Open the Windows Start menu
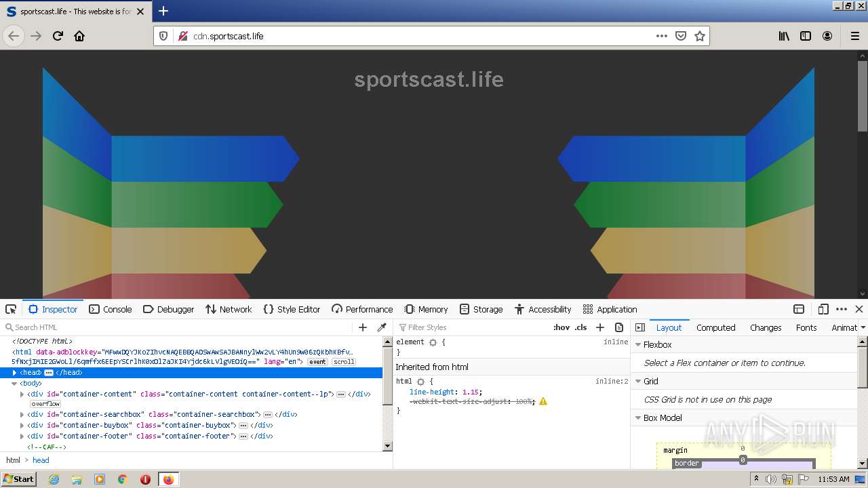Screen dimensions: 868x488 (x=19, y=479)
